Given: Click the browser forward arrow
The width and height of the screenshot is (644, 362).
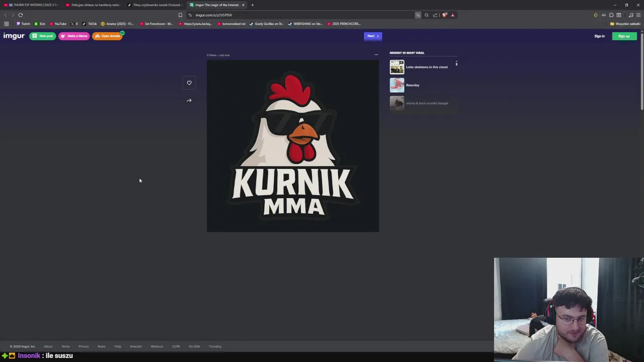Looking at the screenshot, I should (x=13, y=15).
